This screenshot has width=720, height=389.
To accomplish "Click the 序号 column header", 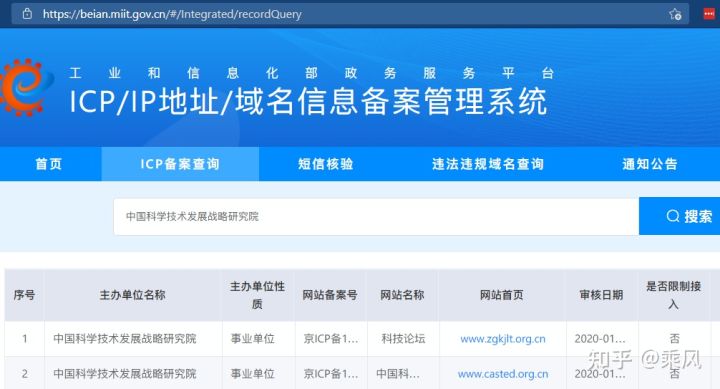I will point(24,295).
